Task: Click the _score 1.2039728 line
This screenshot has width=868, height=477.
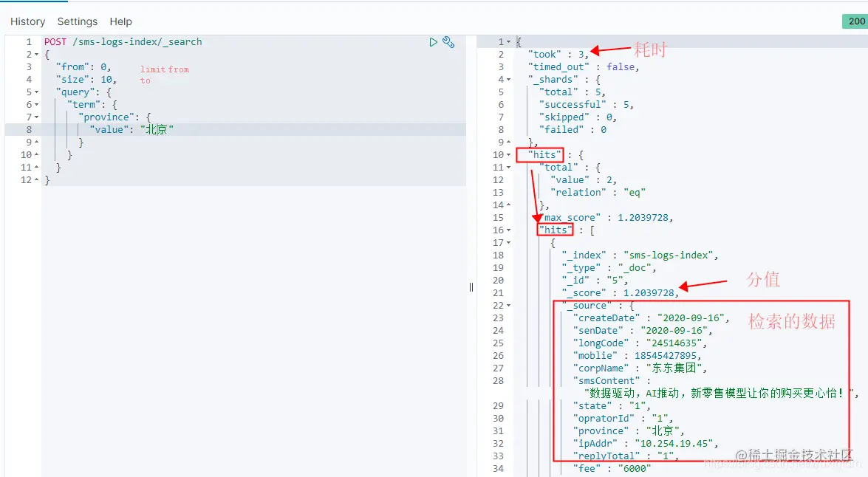Action: 620,293
